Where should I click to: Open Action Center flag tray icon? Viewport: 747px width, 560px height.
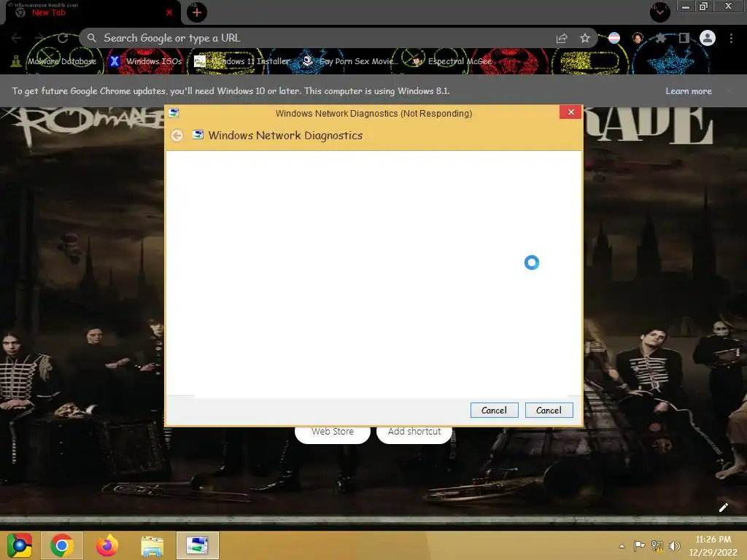639,545
